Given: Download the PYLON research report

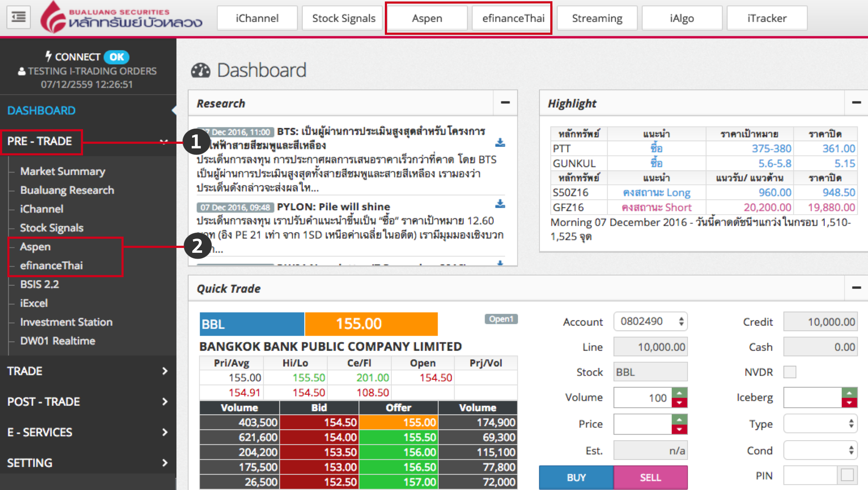Looking at the screenshot, I should coord(500,204).
